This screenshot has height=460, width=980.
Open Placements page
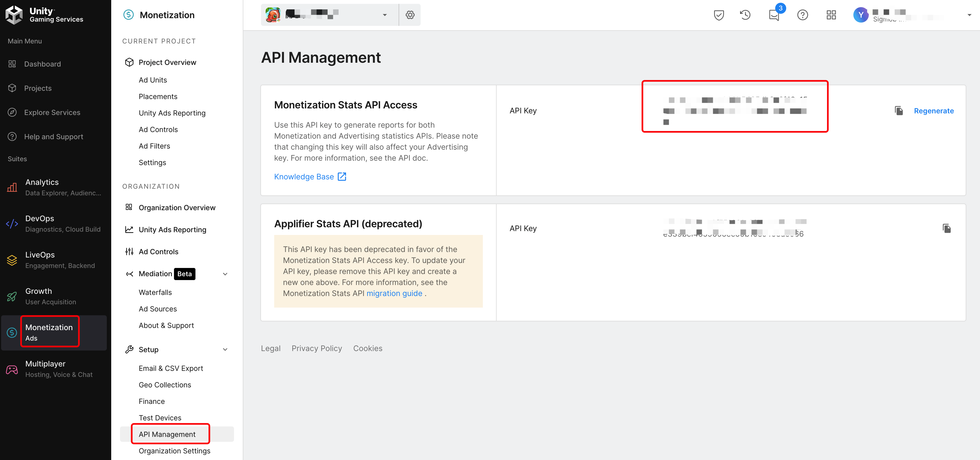pyautogui.click(x=158, y=97)
